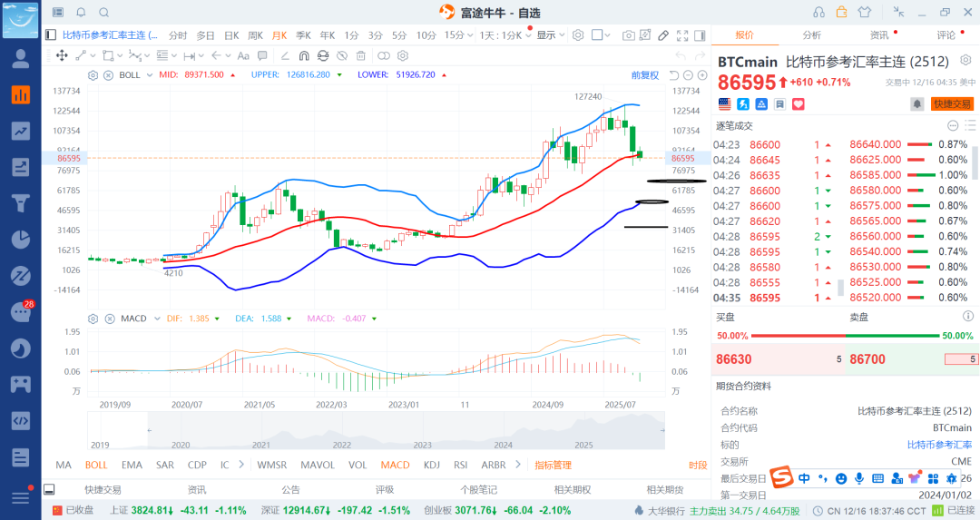Take a chart screenshot with camera icon
Viewport: 980px width, 520px height.
click(629, 35)
